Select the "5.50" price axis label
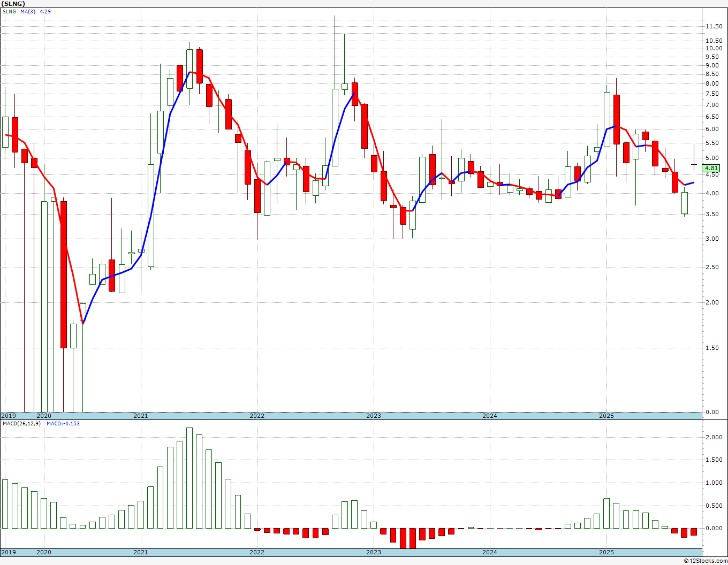The width and height of the screenshot is (728, 565). pos(712,143)
